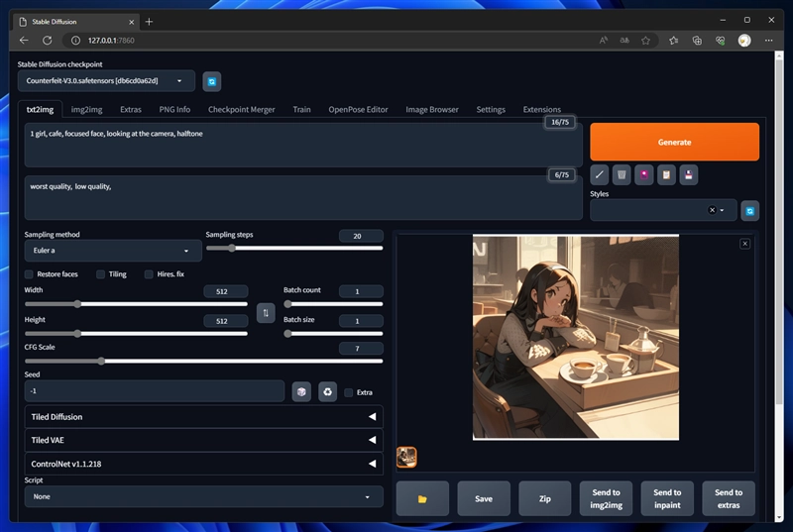The image size is (793, 532).
Task: Reload the browser page
Action: coord(47,41)
